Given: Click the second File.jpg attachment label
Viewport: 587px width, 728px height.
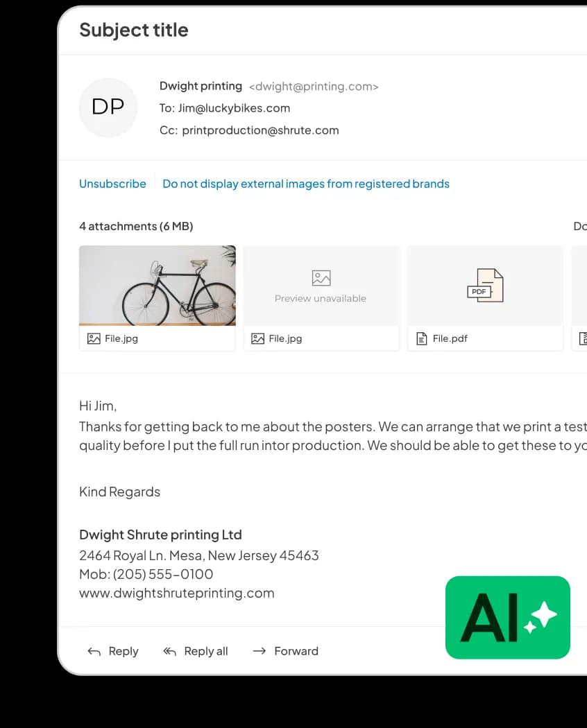Looking at the screenshot, I should tap(285, 338).
